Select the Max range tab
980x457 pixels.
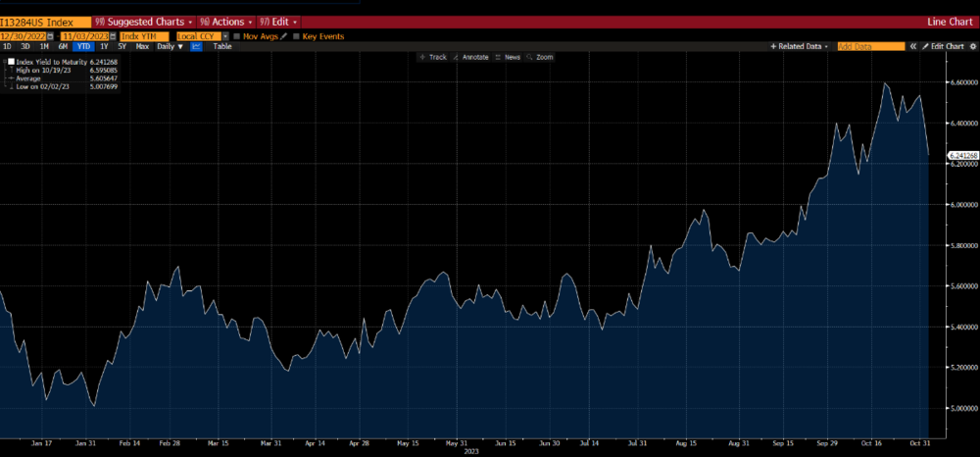tap(142, 46)
